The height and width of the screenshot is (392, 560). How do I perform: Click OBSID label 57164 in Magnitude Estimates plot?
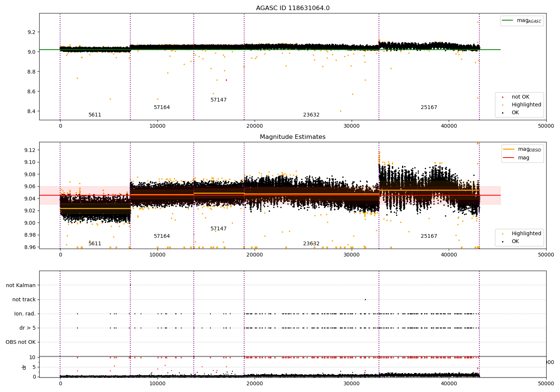[162, 236]
